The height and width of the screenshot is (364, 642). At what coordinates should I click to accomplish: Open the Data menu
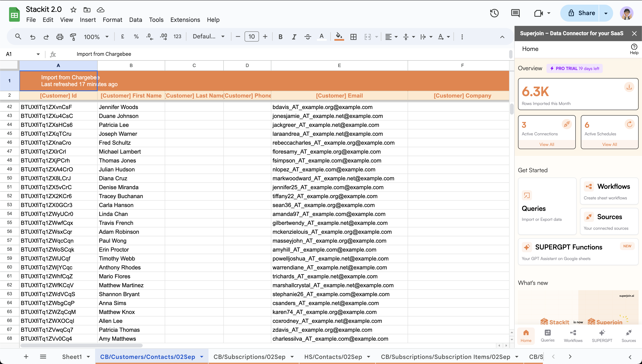pos(136,20)
